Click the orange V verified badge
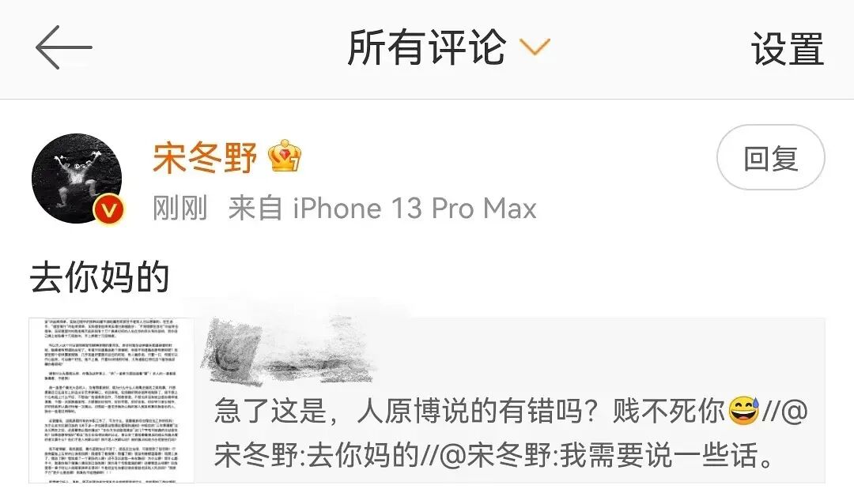The image size is (854, 504). click(109, 209)
